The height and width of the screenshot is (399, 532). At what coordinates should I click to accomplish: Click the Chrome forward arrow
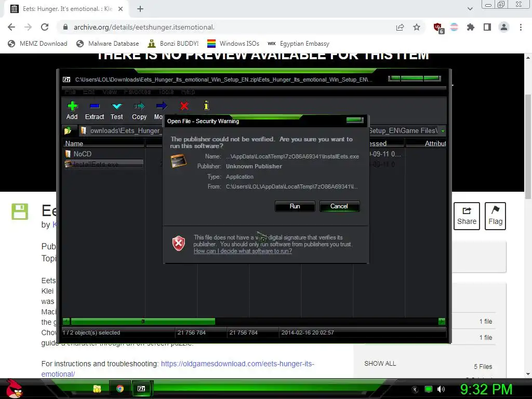point(28,27)
